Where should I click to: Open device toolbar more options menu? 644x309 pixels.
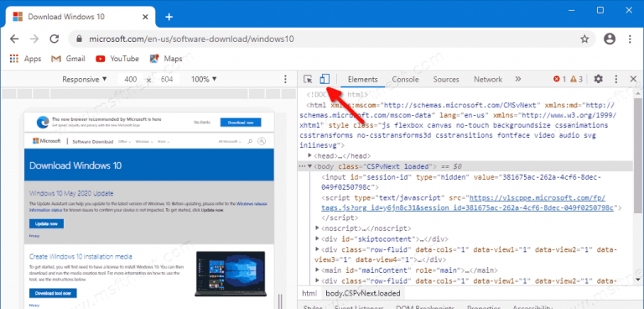tap(285, 80)
